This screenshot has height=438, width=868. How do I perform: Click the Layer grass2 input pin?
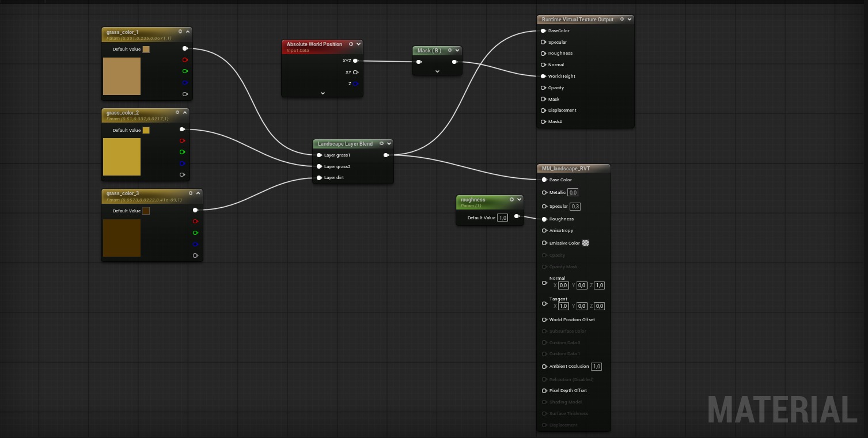pyautogui.click(x=319, y=166)
